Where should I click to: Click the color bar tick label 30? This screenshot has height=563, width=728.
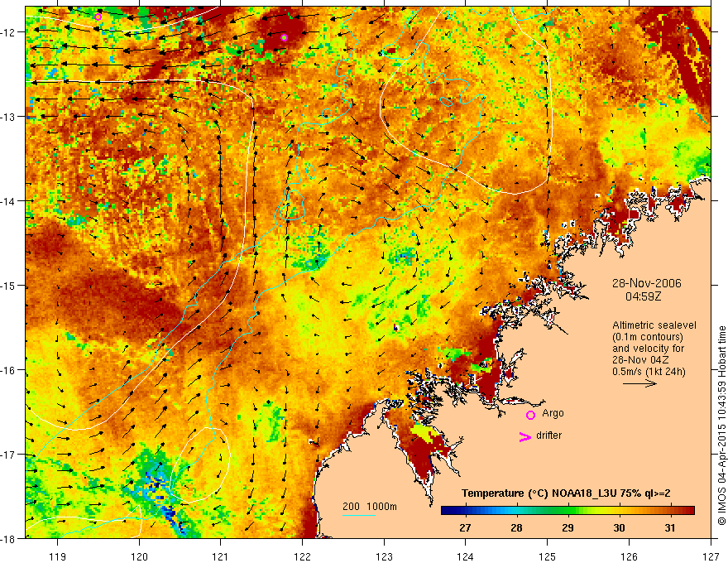pyautogui.click(x=619, y=527)
